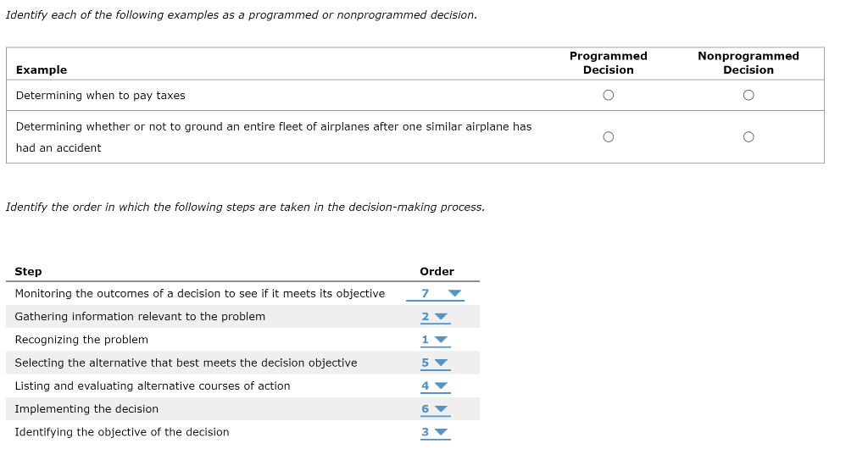Click the Step column header
The height and width of the screenshot is (449, 868).
[28, 271]
